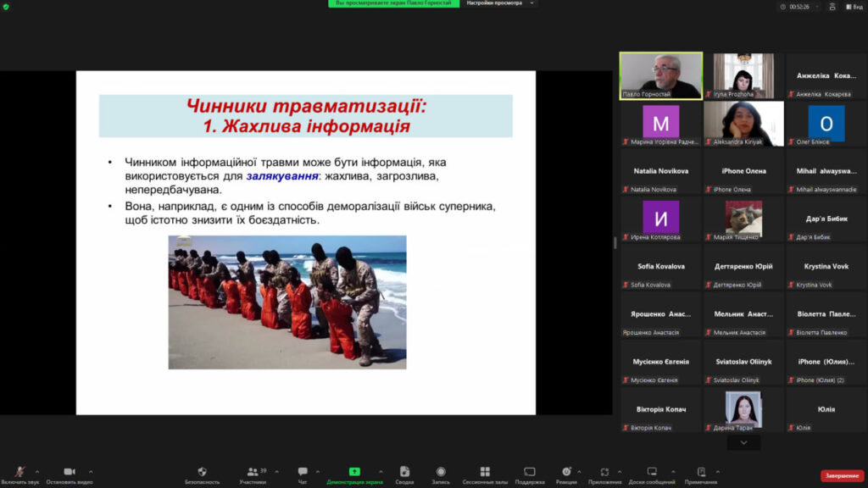Open the Участники participants list
This screenshot has height=488, width=868.
click(x=252, y=472)
